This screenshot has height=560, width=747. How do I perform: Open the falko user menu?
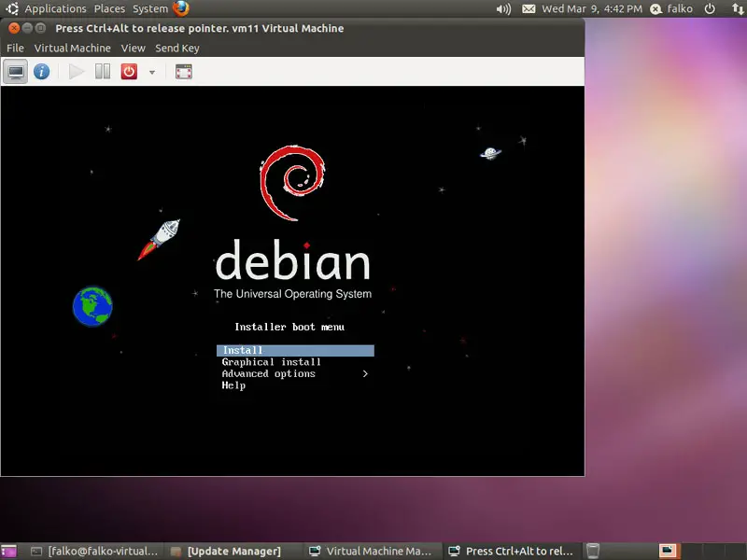(671, 8)
